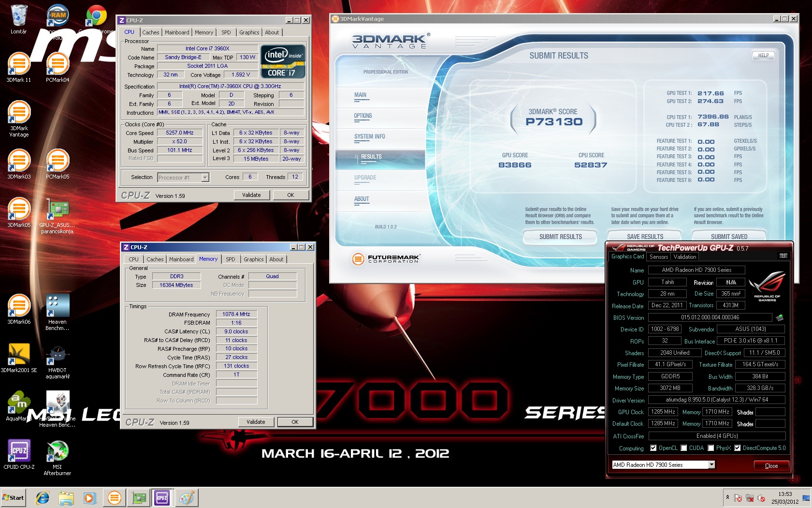
Task: Click Validate in the Memory CPU-Z window
Action: (x=256, y=422)
